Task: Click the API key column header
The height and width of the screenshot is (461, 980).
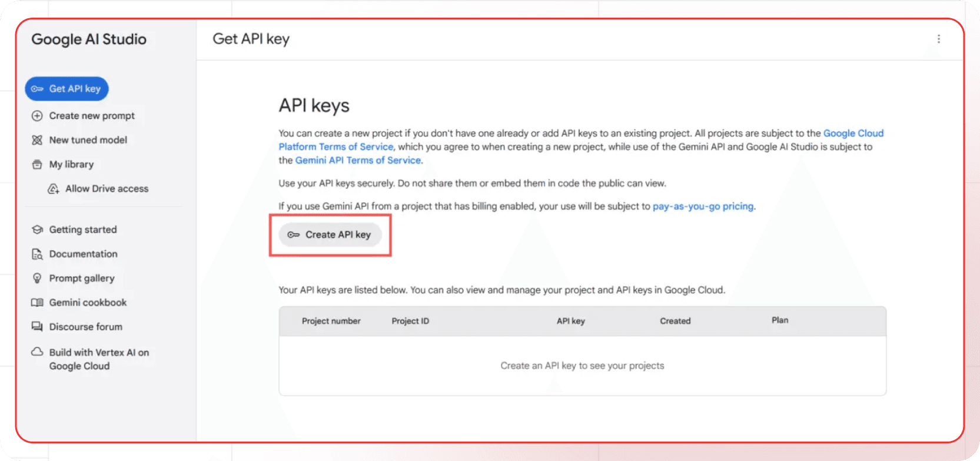Action: click(571, 321)
